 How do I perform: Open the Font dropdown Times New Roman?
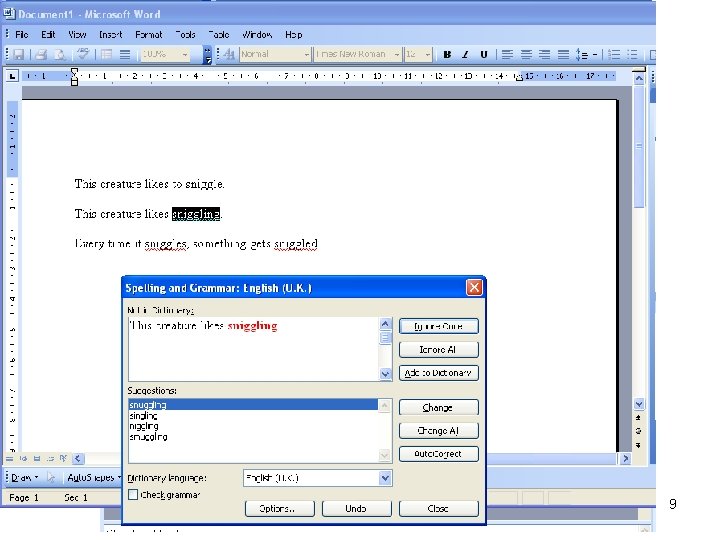point(396,55)
